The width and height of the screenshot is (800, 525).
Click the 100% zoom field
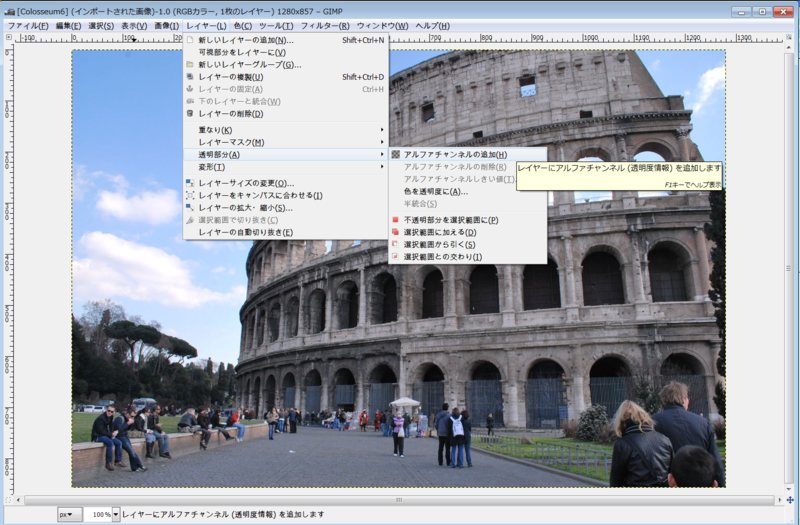[x=98, y=514]
